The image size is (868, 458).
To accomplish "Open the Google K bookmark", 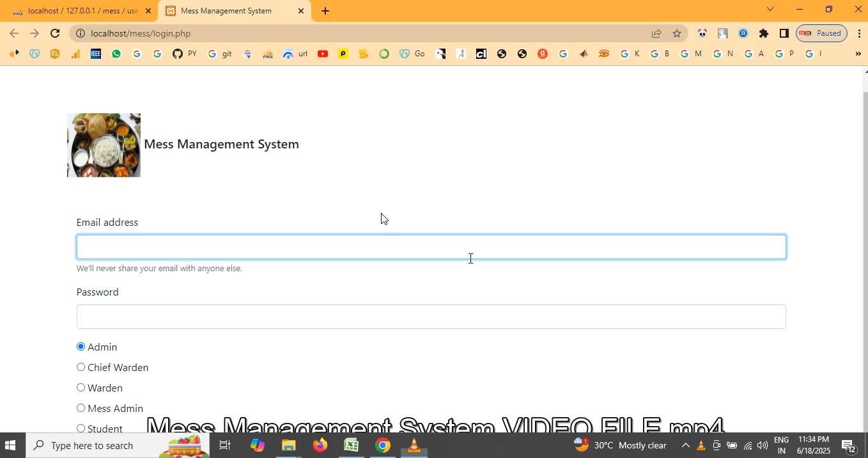I will point(630,54).
